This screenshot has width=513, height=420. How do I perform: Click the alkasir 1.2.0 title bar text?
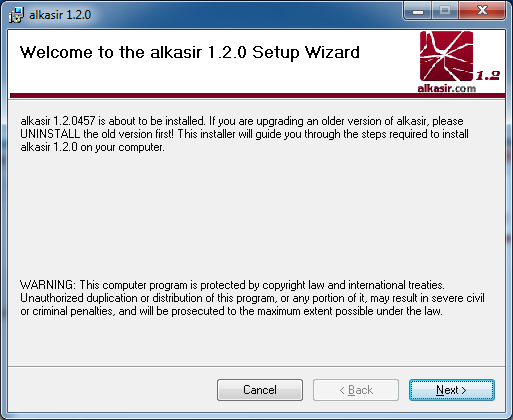tap(60, 15)
